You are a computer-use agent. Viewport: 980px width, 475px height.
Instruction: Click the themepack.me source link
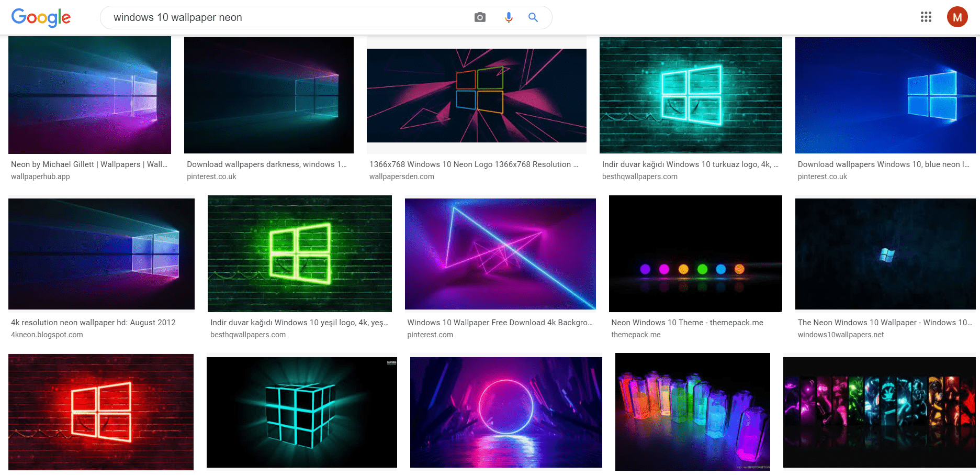pyautogui.click(x=636, y=335)
